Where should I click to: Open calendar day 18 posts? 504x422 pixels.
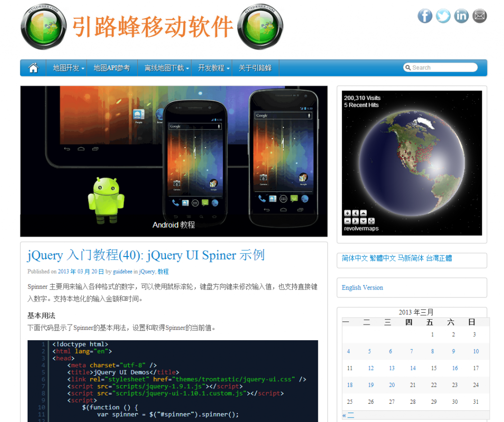click(350, 385)
